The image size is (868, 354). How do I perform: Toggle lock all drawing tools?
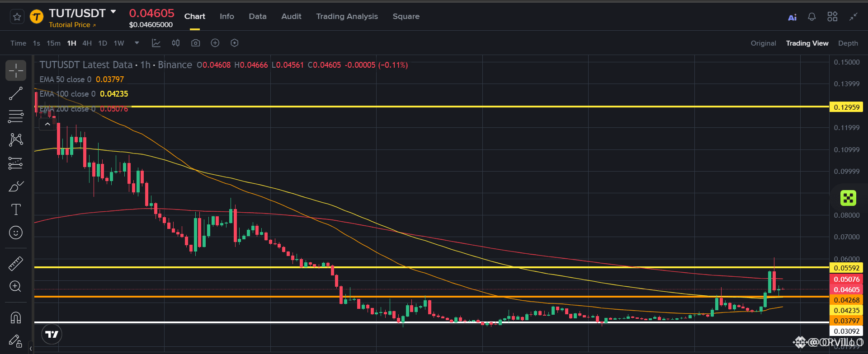coord(16,341)
